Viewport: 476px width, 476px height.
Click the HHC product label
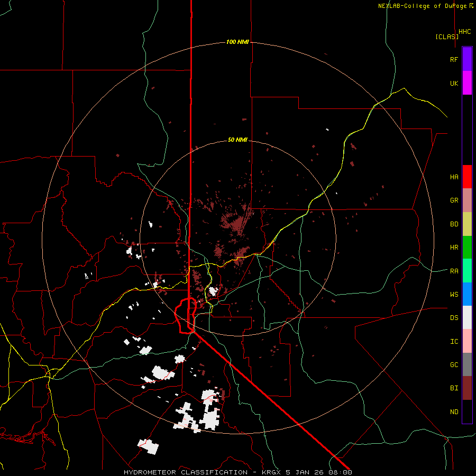(465, 32)
